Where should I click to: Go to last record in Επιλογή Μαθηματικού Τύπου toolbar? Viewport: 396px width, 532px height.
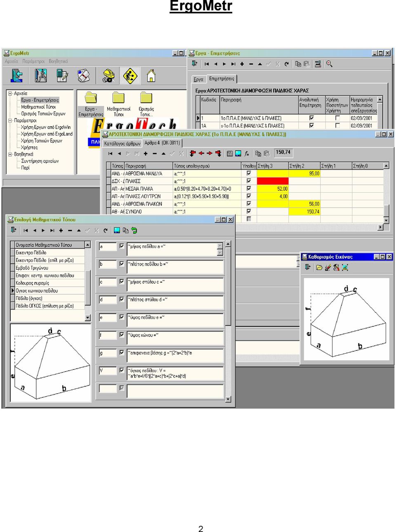[x=52, y=231]
